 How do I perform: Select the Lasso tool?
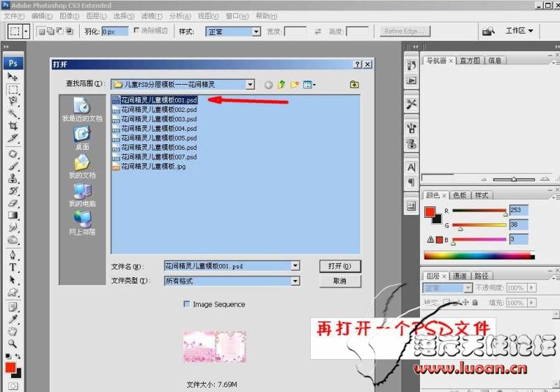[x=13, y=101]
